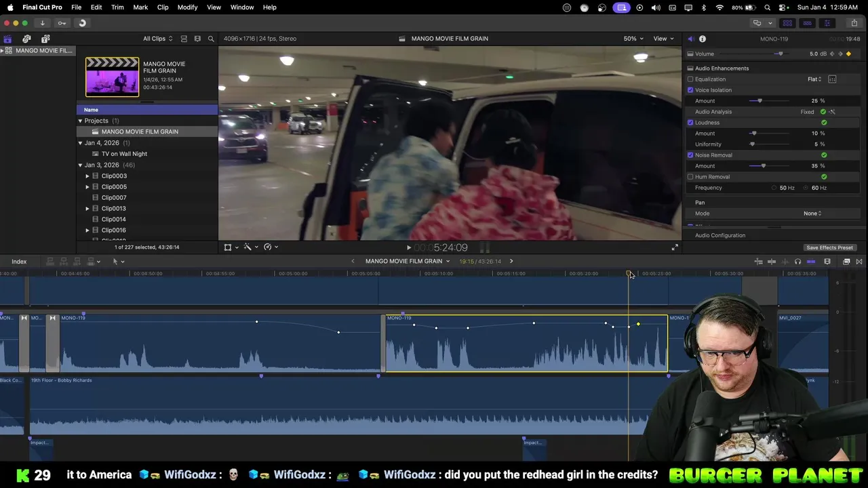The image size is (868, 488).
Task: Select MANGO MOVIE FILM GRAIN project thumbnail
Action: point(112,77)
